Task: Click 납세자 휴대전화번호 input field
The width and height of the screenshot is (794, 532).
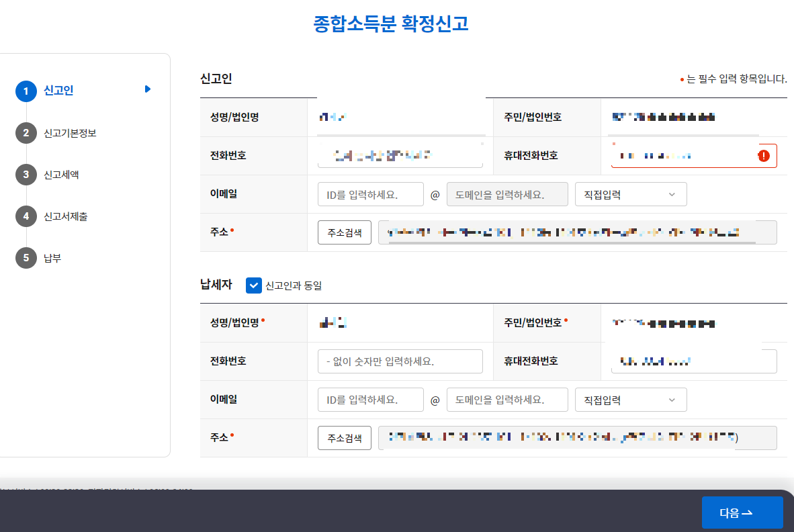Action: click(x=694, y=361)
